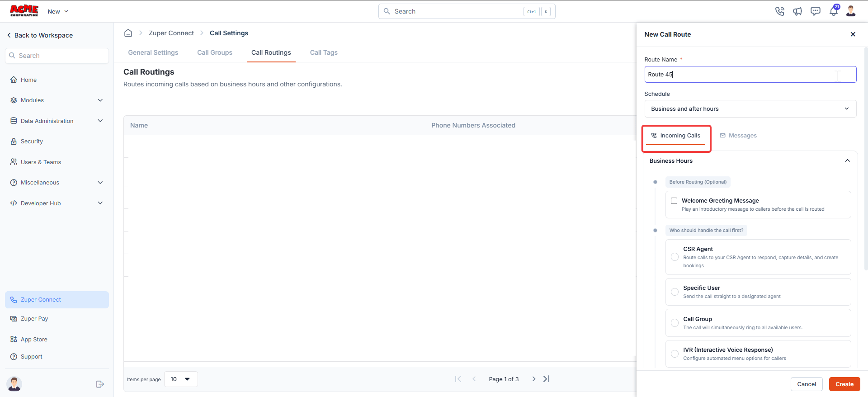Collapse the Business Hours section

(848, 161)
